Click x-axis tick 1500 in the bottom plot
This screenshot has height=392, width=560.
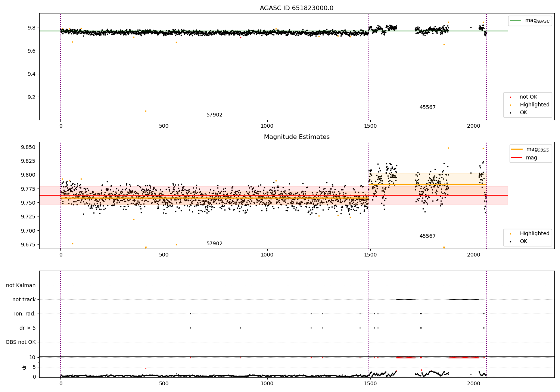pos(370,384)
